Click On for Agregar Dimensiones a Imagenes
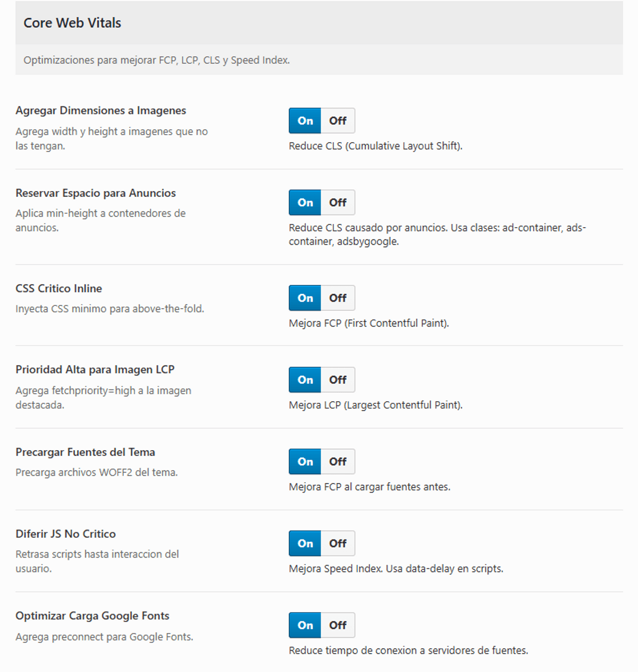The width and height of the screenshot is (638, 672). click(x=305, y=121)
